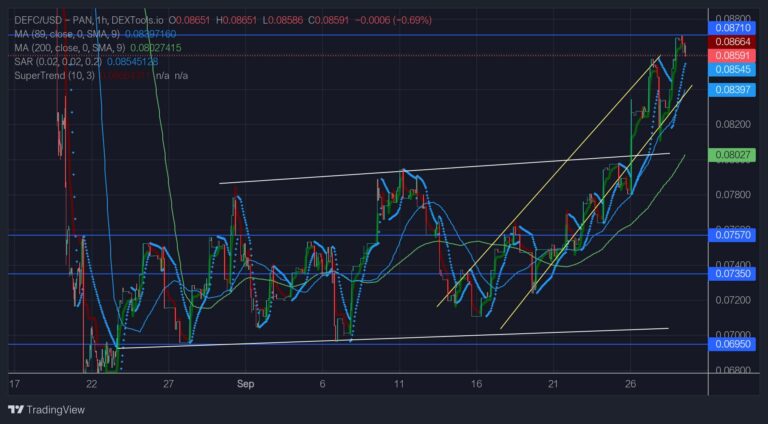Click the Sep label on the time axis
Screen dimensions: 768x424
[245, 384]
